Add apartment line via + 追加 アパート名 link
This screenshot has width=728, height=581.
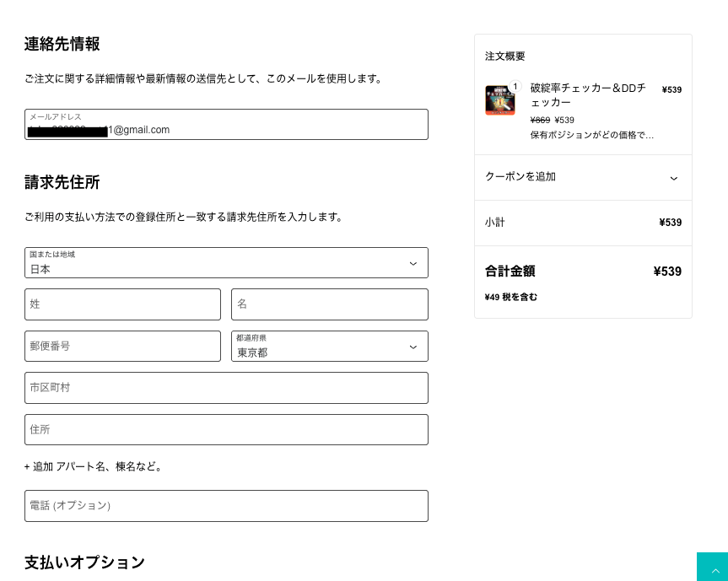pos(93,466)
